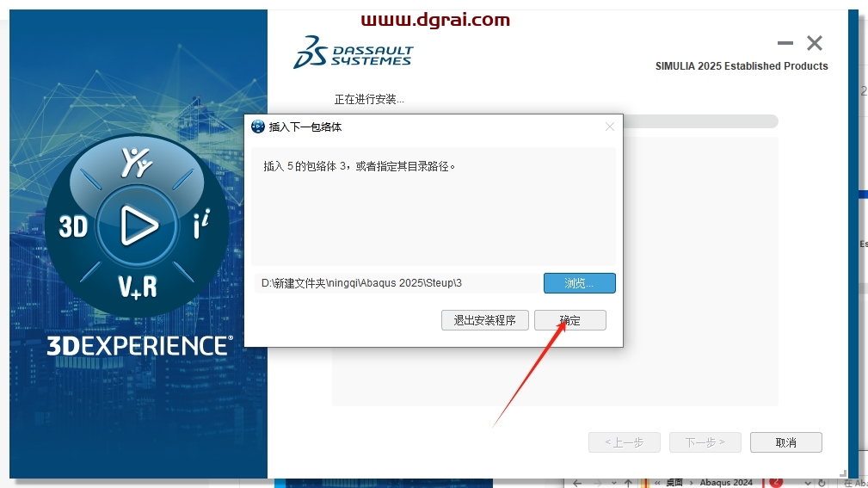
Task: Go back in File Explorer window
Action: click(x=577, y=483)
